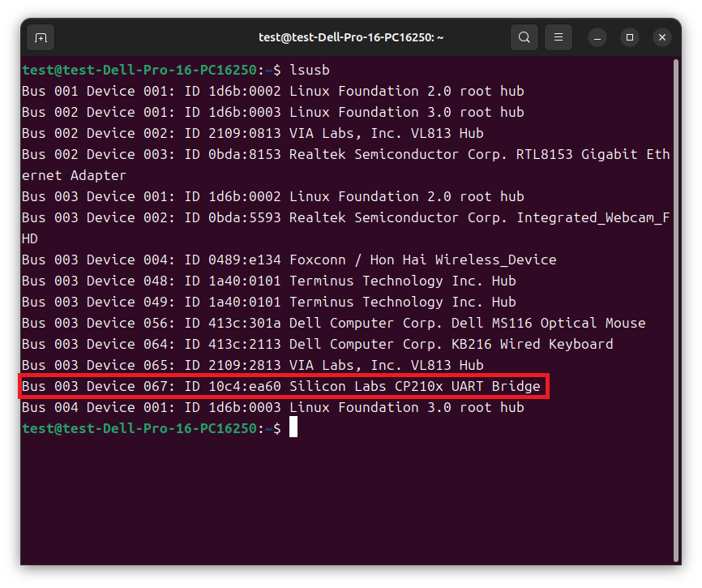The image size is (702, 588).
Task: Click the Bus 003 Device 001 root hub line
Action: [x=273, y=196]
